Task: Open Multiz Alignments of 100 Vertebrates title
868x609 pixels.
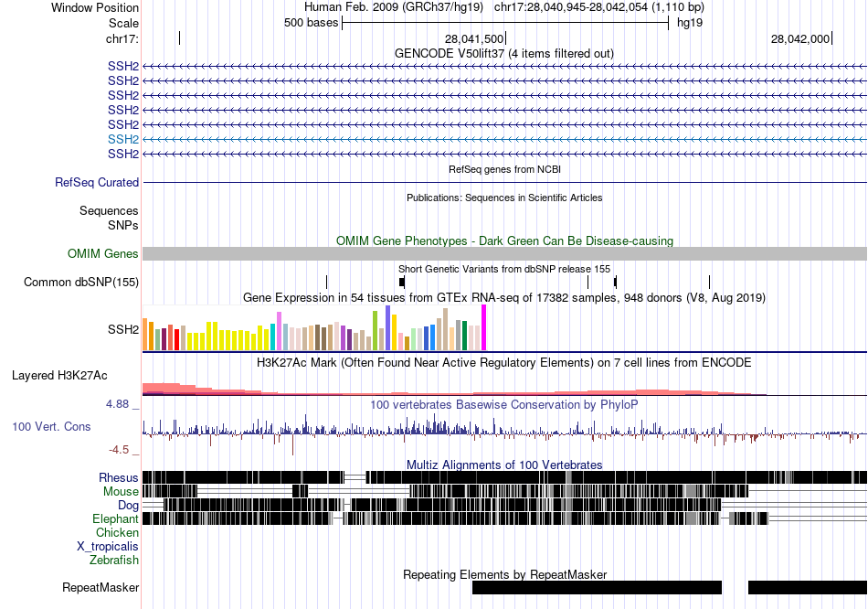Action: [x=504, y=465]
